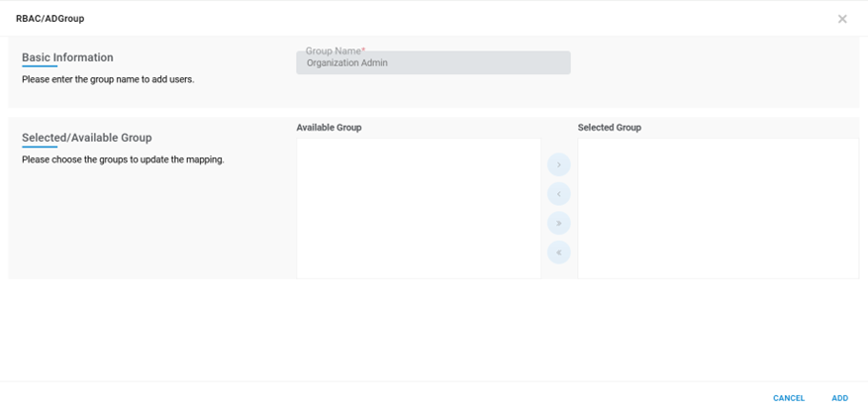Click the blue underline below Basic Information
The height and width of the screenshot is (415, 868).
pos(40,67)
